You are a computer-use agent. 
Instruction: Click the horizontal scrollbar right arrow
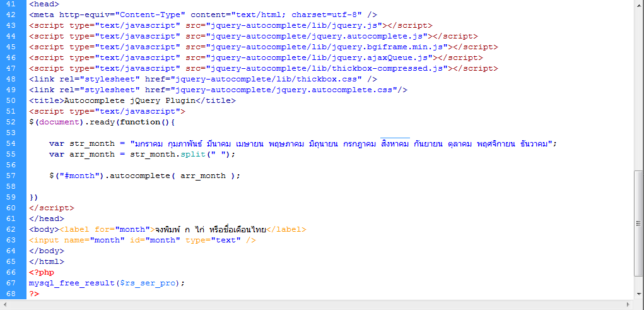[628, 305]
